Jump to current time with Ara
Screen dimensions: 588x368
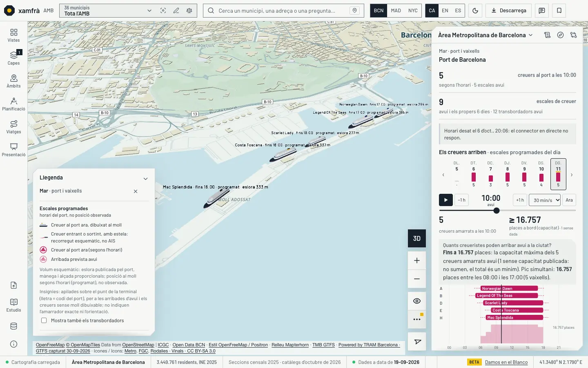pos(569,200)
